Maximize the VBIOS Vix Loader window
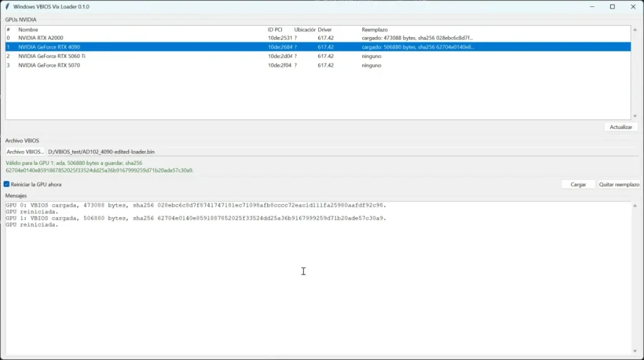 613,6
